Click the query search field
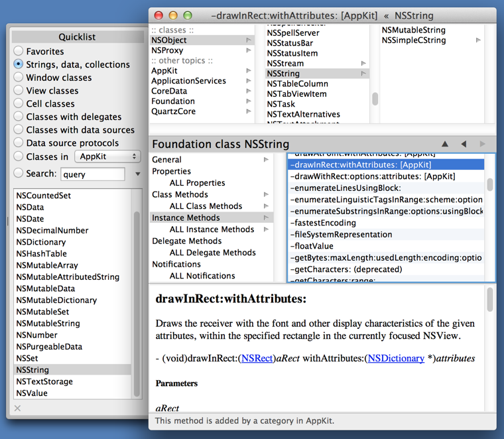The height and width of the screenshot is (439, 504). (x=93, y=174)
